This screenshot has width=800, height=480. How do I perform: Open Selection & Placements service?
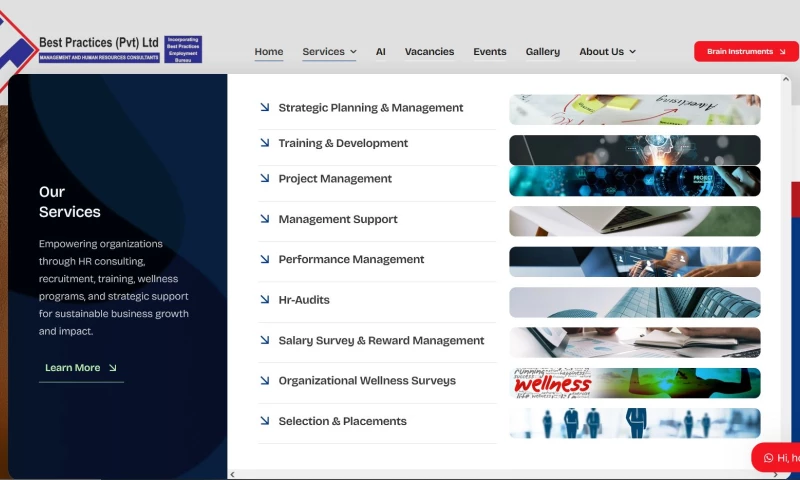pos(342,421)
